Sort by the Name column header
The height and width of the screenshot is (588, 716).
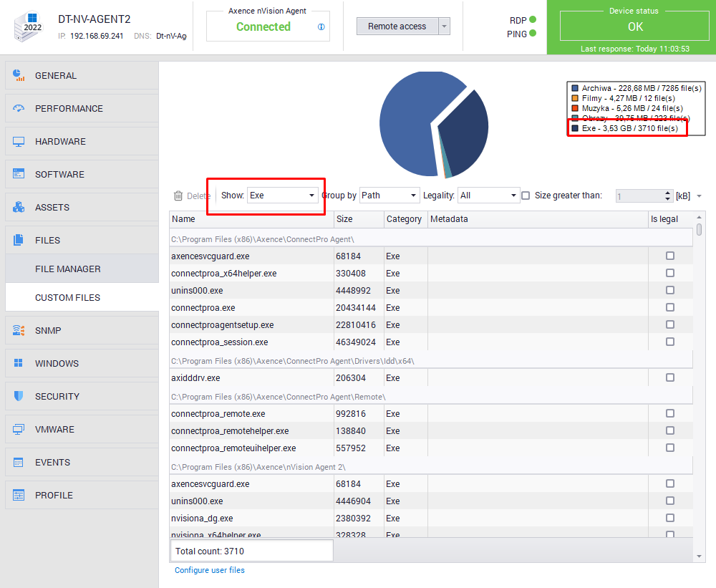coord(251,219)
